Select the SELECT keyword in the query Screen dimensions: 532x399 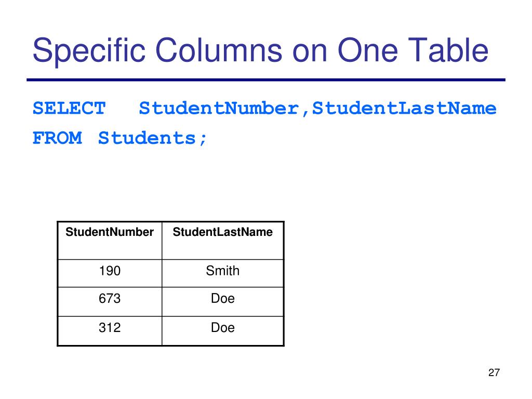(x=69, y=109)
